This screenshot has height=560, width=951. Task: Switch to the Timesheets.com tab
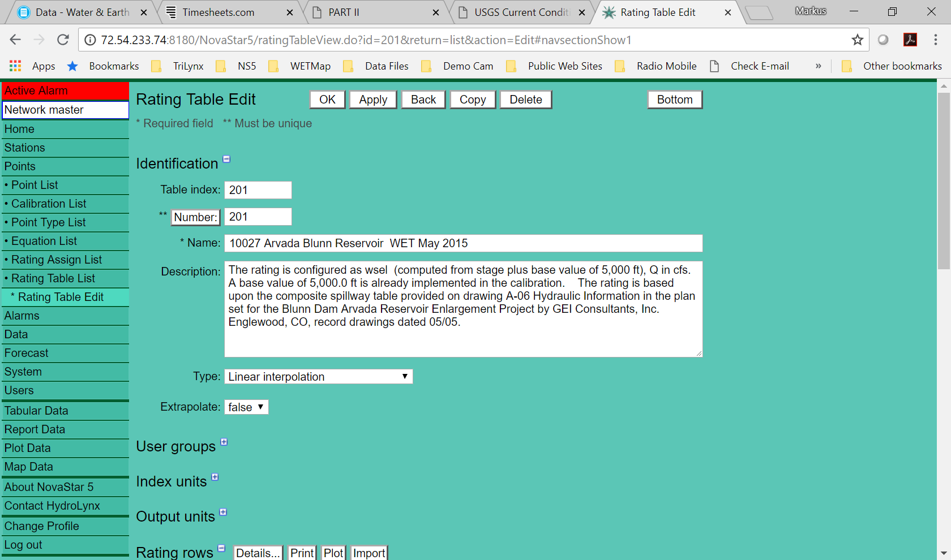point(219,12)
